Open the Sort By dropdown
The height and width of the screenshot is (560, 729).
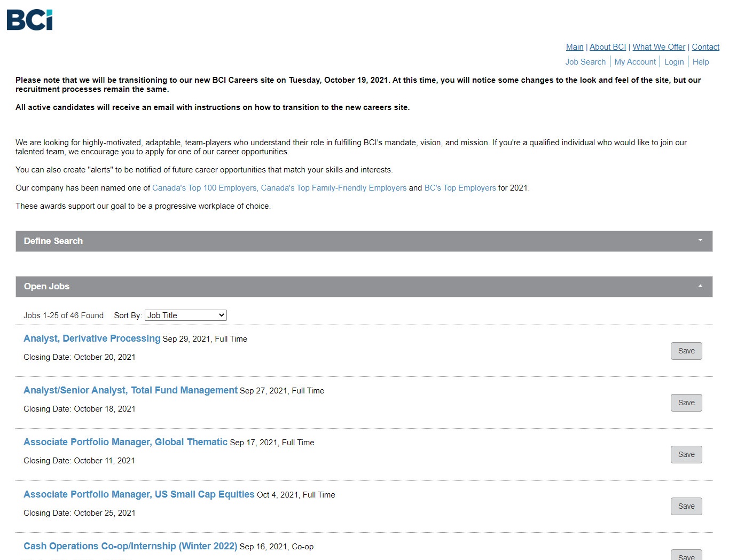tap(186, 316)
